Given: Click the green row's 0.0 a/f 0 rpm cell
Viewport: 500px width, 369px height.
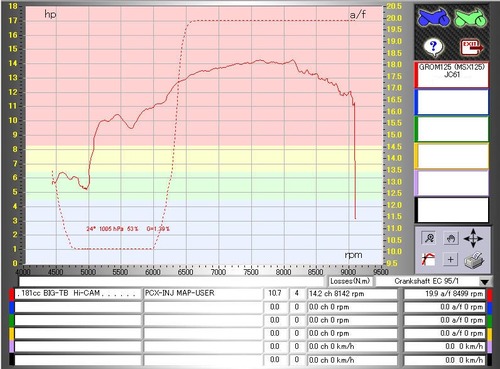Looking at the screenshot, I should (444, 320).
